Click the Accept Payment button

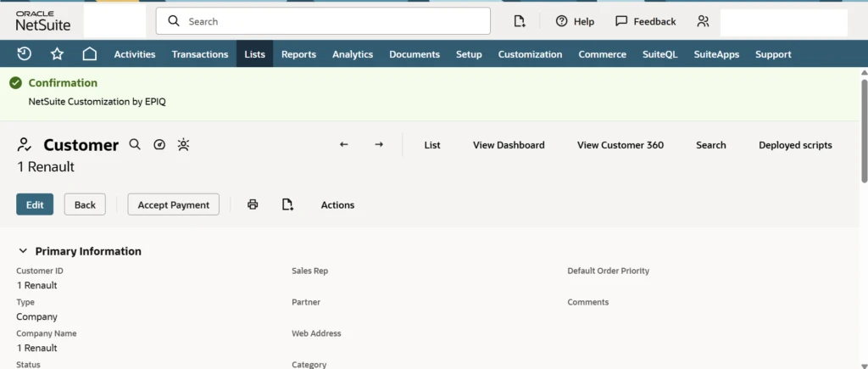point(173,204)
